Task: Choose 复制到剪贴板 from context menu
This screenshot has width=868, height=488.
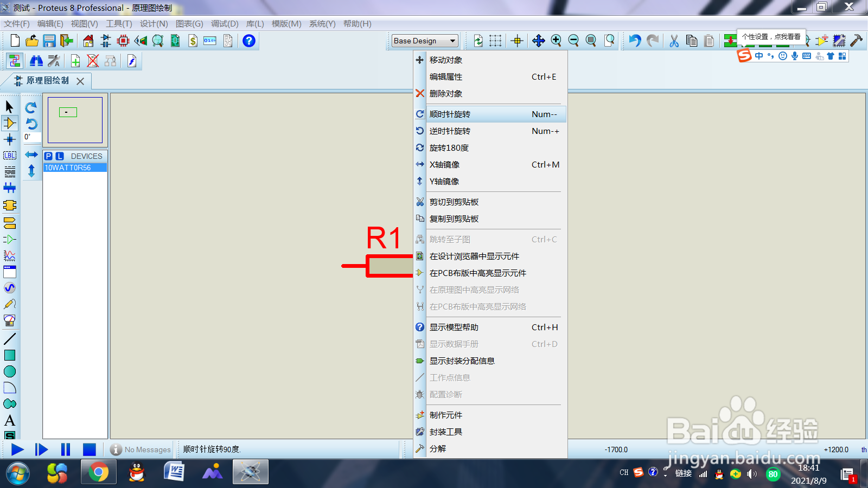Action: tap(490, 219)
